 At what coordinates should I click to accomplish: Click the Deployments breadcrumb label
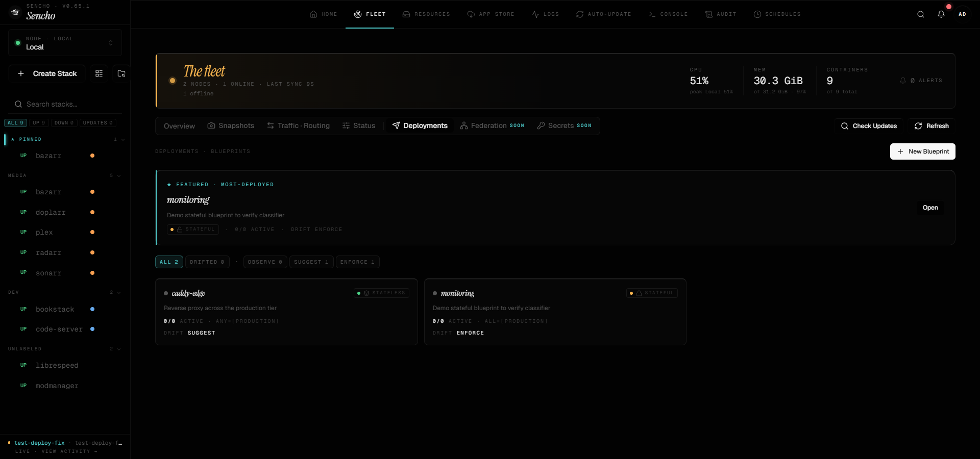(x=177, y=151)
